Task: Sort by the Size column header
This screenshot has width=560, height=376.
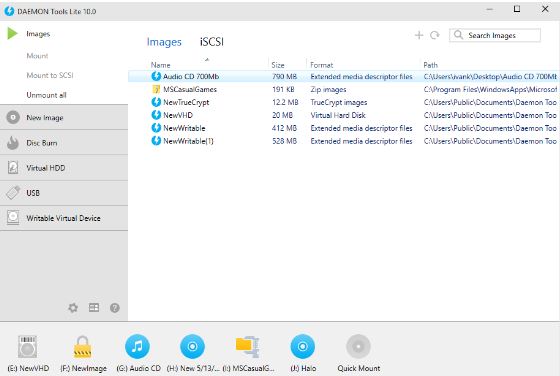Action: click(x=278, y=65)
